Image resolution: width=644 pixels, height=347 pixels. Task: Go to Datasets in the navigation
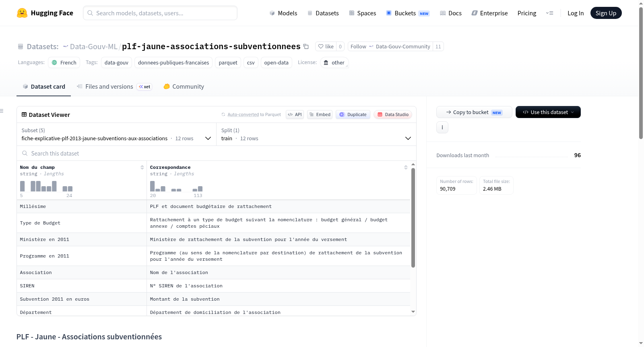click(323, 13)
